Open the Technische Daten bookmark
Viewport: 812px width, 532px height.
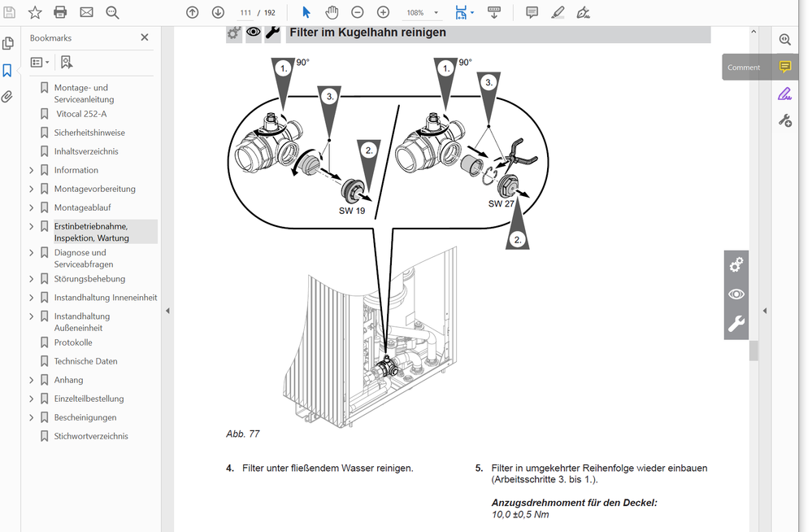click(85, 361)
